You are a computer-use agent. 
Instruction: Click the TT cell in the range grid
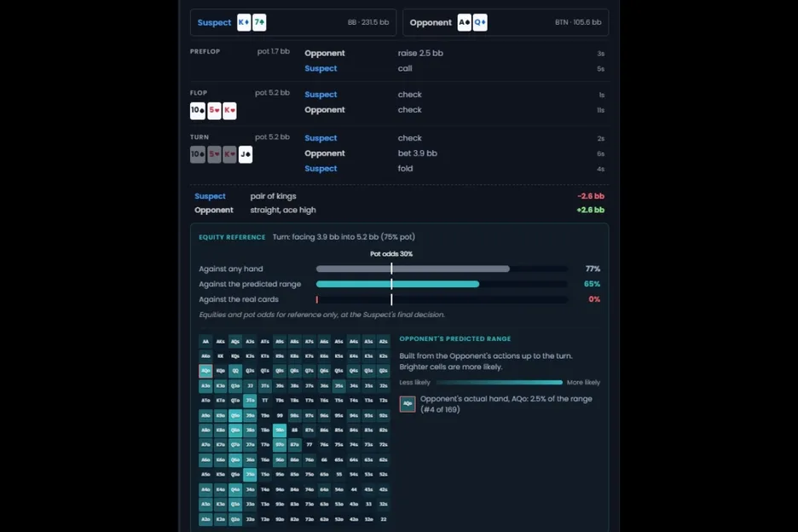coord(264,400)
